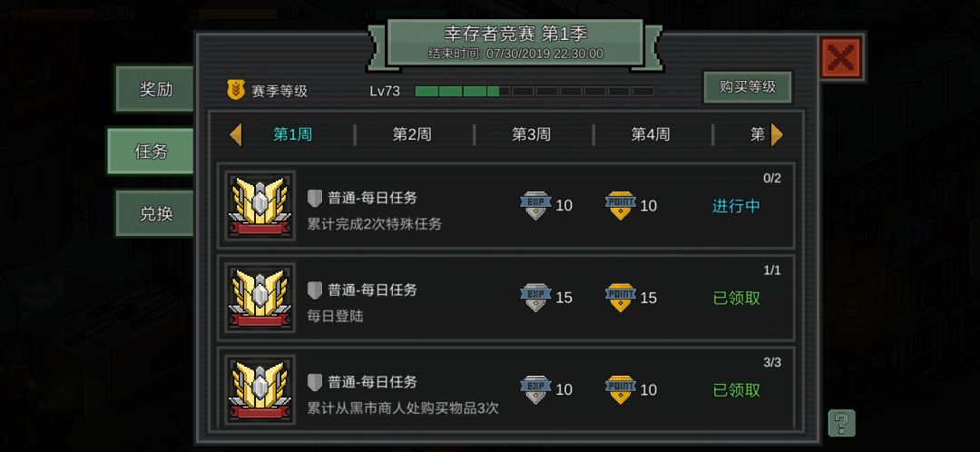Click the 购买等级 button

(748, 87)
